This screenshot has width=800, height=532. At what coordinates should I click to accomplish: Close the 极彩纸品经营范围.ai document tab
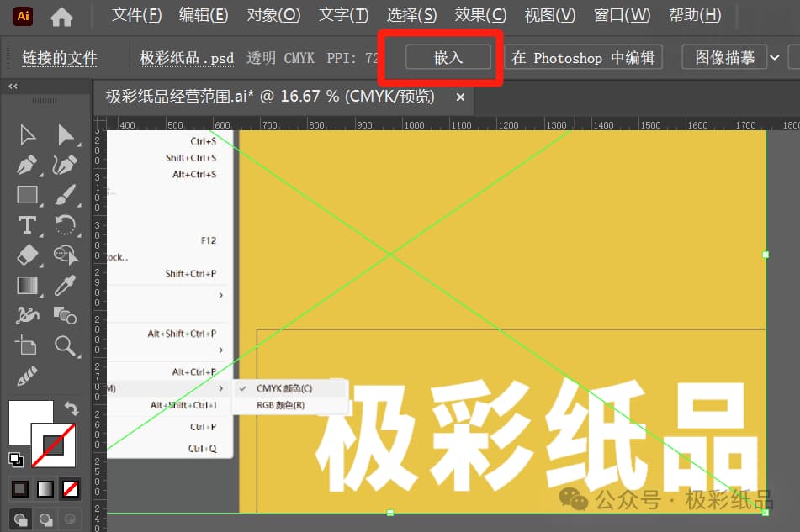click(460, 97)
